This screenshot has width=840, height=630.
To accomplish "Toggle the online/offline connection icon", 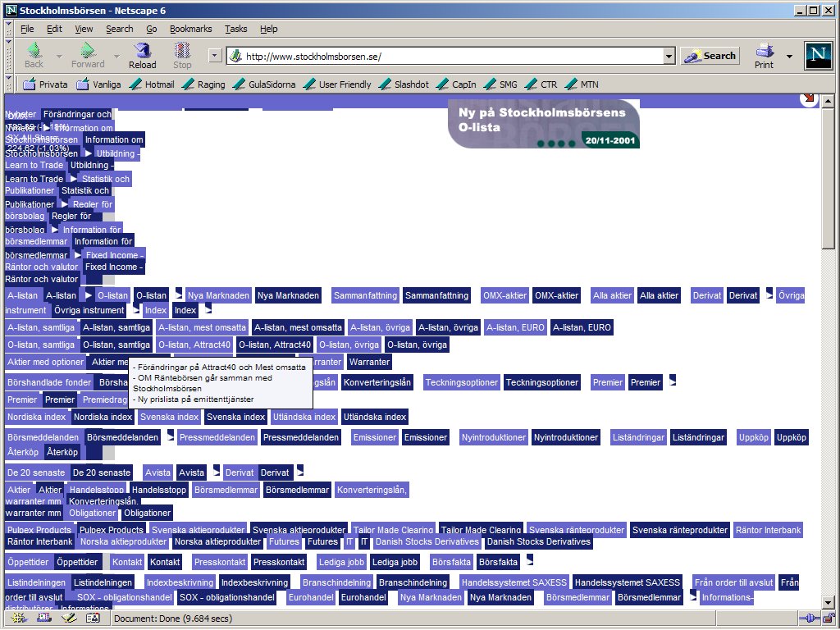I will tap(810, 619).
